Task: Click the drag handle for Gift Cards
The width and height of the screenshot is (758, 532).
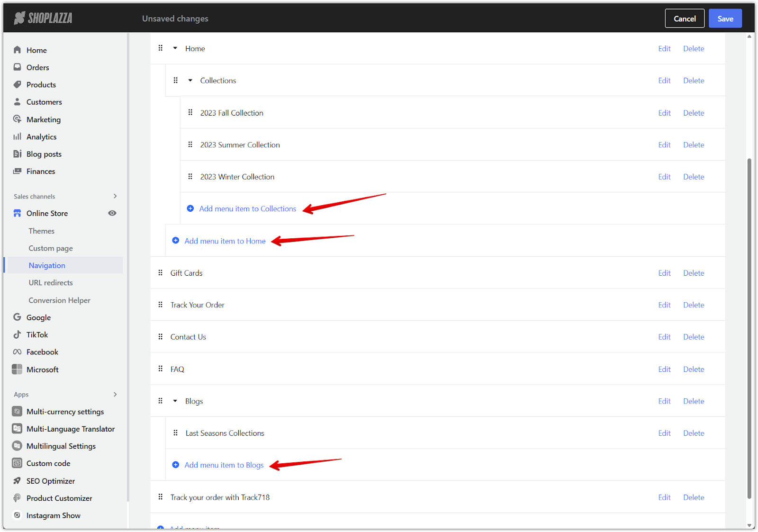Action: point(161,273)
